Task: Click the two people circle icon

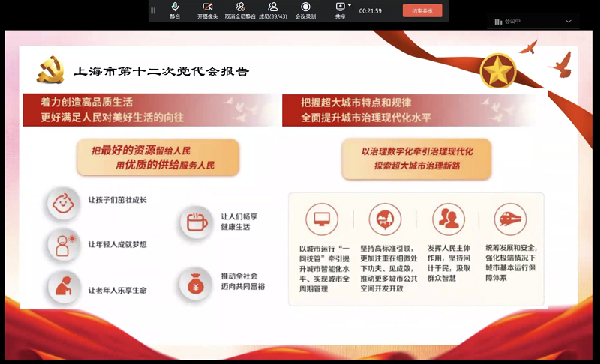Action: (448, 219)
